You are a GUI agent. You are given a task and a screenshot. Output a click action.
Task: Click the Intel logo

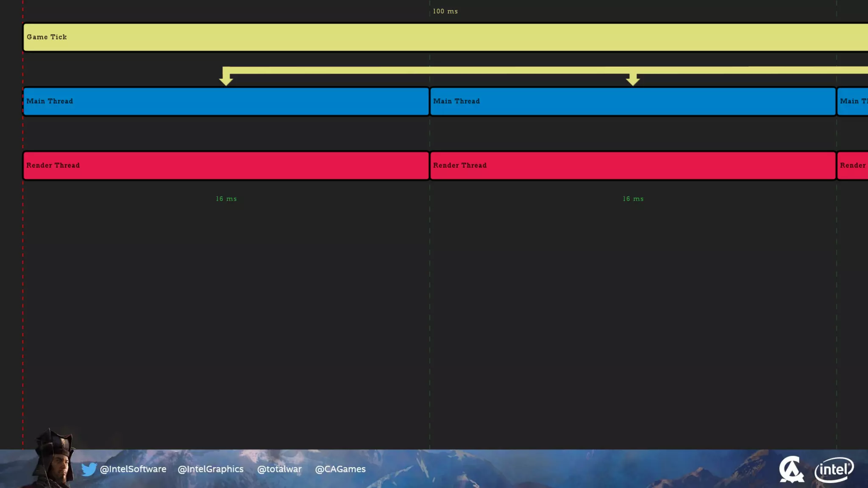point(834,469)
